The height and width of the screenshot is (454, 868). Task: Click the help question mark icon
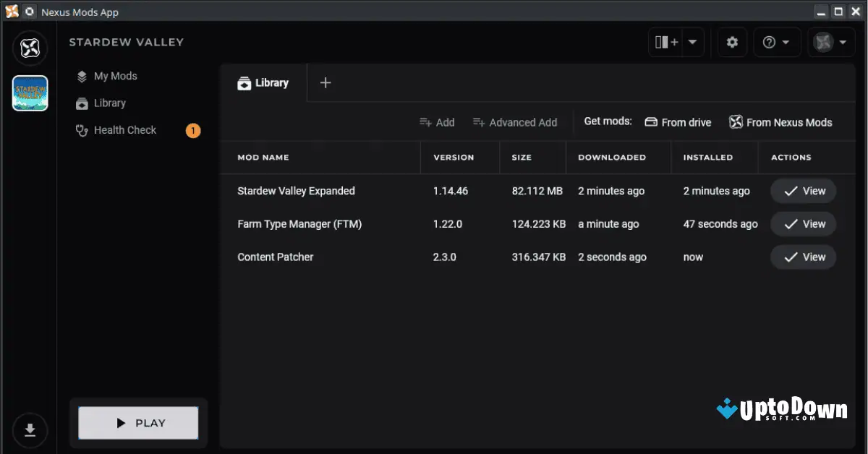770,42
